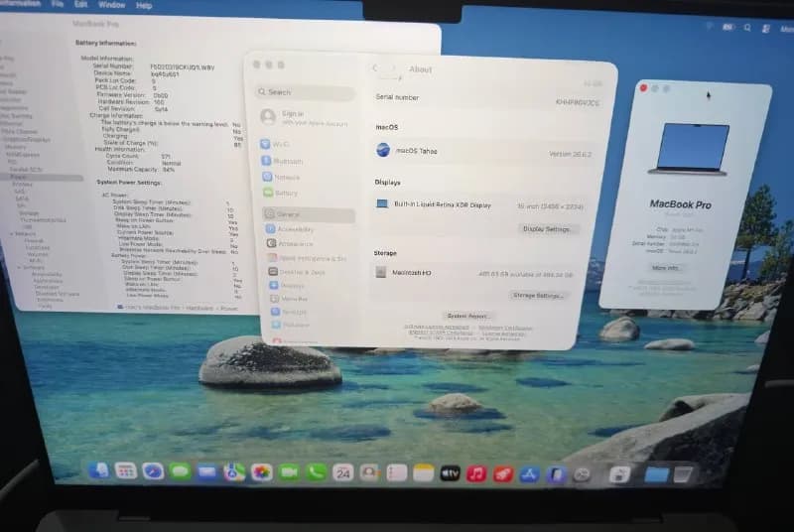Open Maps from the Dock
The height and width of the screenshot is (532, 794).
(x=234, y=472)
